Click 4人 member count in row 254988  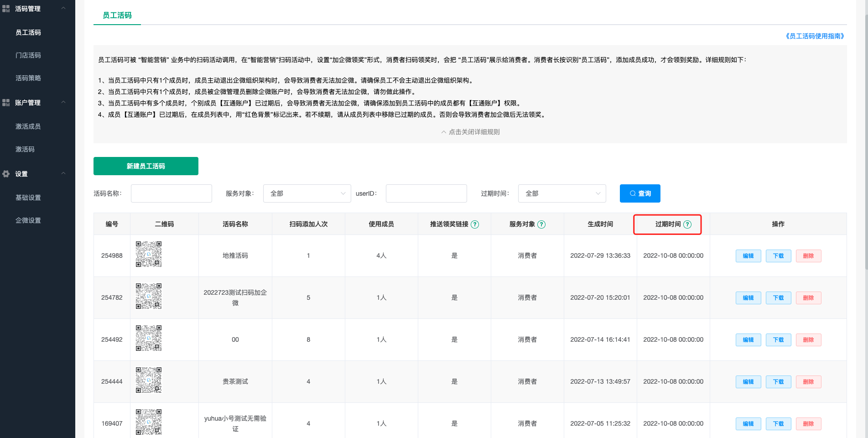tap(381, 256)
